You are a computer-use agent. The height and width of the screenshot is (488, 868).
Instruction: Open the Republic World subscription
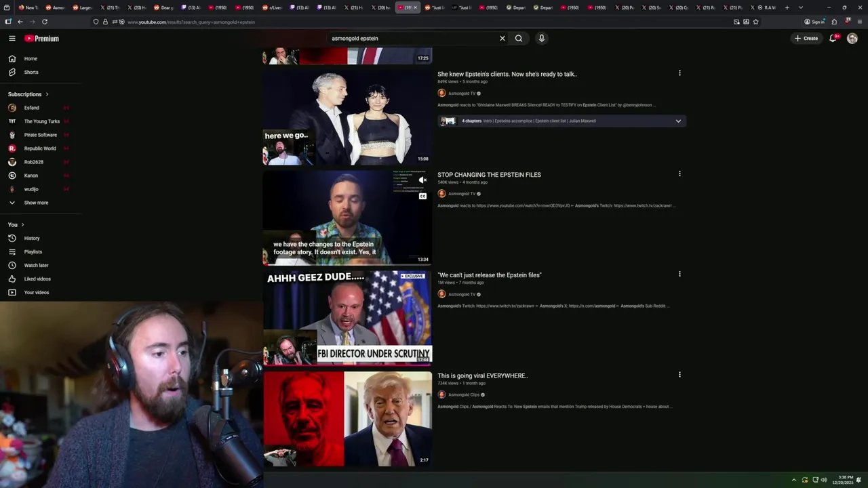(x=41, y=148)
